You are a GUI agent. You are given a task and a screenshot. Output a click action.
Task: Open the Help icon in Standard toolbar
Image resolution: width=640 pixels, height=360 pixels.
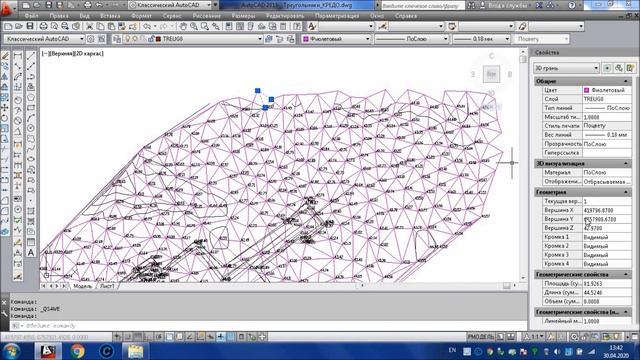297,26
